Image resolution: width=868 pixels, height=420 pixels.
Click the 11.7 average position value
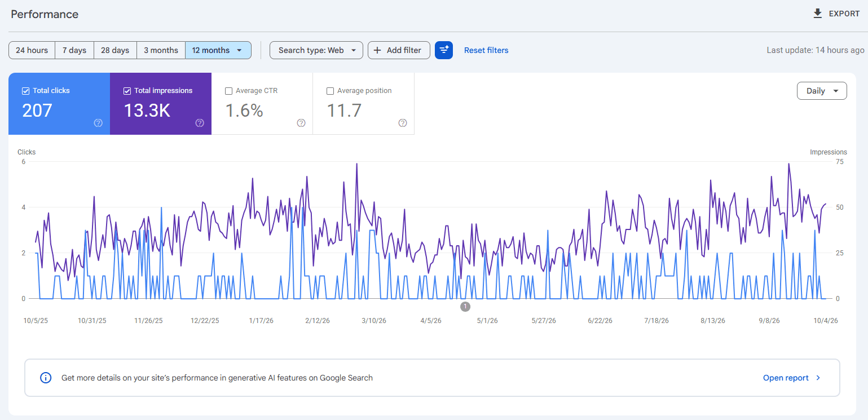344,110
